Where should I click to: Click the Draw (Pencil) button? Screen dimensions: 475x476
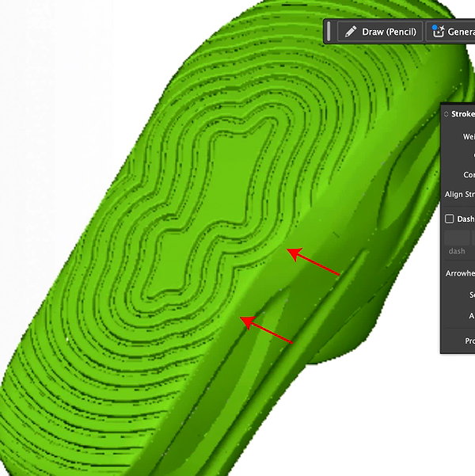(x=380, y=32)
